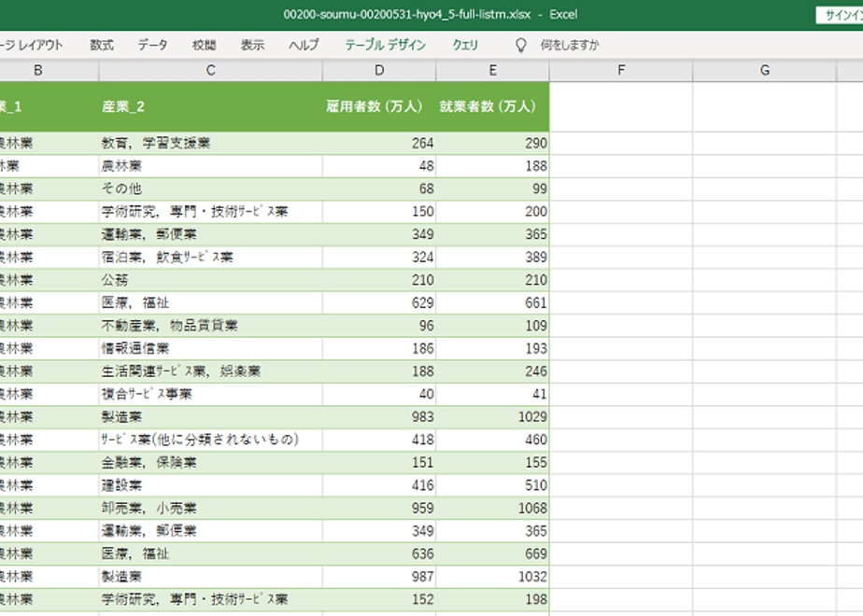Open the データ ribbon tab

(152, 45)
